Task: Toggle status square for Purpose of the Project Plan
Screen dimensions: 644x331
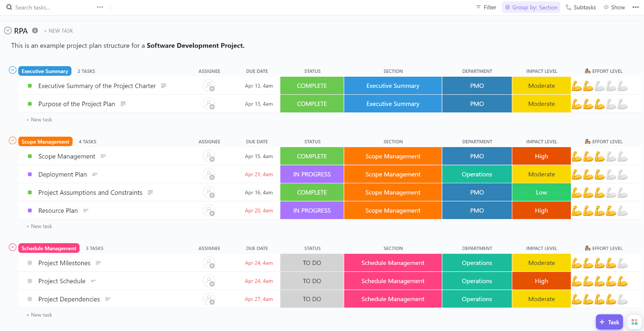Action: [30, 104]
